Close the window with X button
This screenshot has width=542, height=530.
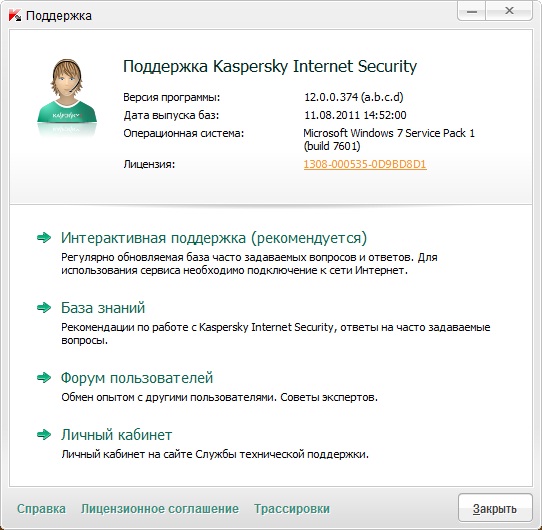click(509, 11)
